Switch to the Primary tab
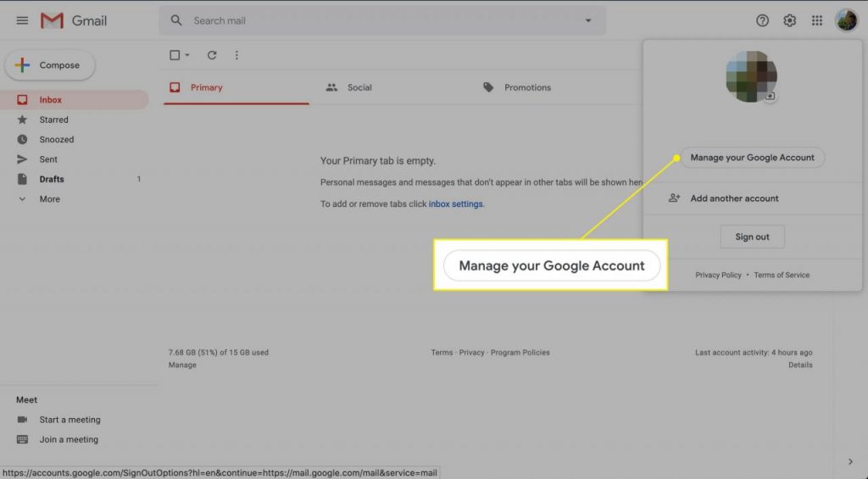The height and width of the screenshot is (479, 868). [x=236, y=87]
